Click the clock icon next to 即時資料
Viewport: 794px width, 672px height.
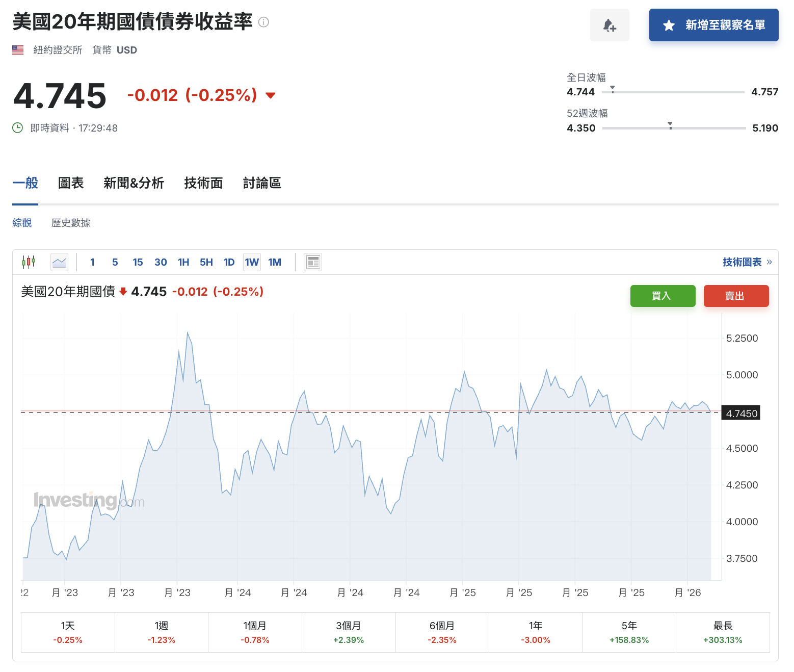tap(17, 127)
